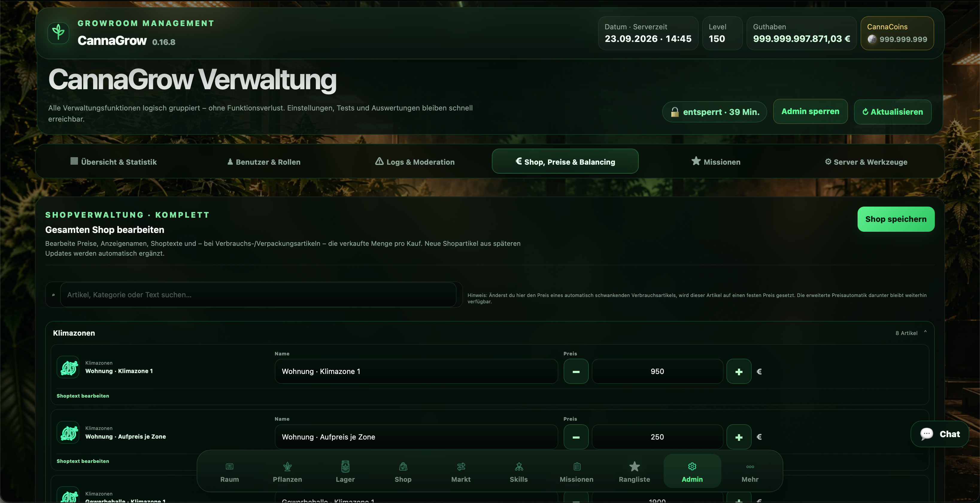Decrease price of Wohnung · Aufpreis je Zone
The width and height of the screenshot is (980, 503).
point(576,437)
